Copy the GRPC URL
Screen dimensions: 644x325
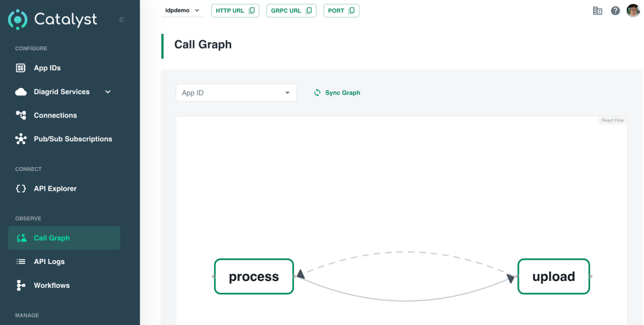click(291, 11)
